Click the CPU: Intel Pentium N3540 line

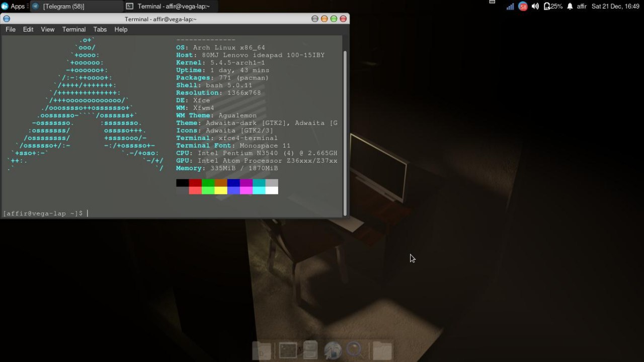pos(257,153)
